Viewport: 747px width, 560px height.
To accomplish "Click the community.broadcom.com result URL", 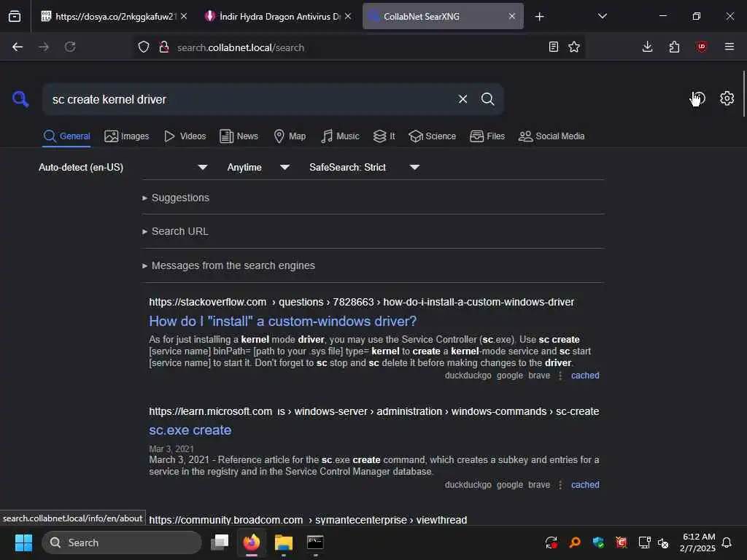I will 308,519.
